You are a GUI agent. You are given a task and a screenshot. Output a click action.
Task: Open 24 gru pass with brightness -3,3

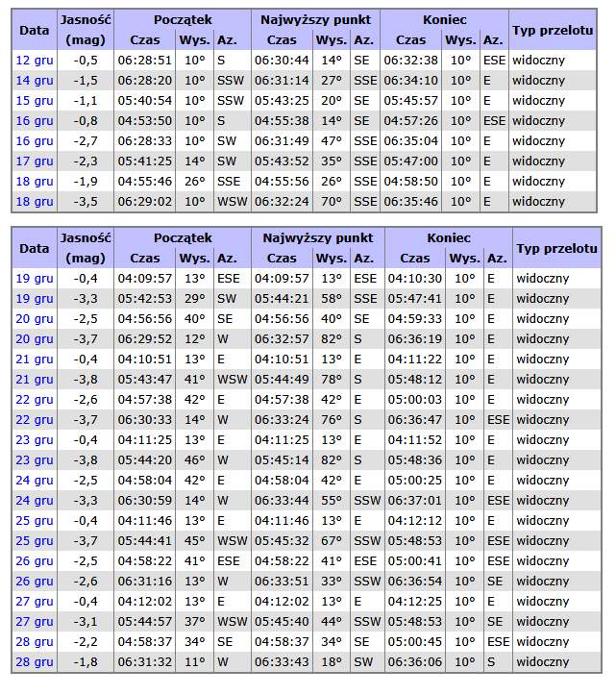click(x=35, y=500)
